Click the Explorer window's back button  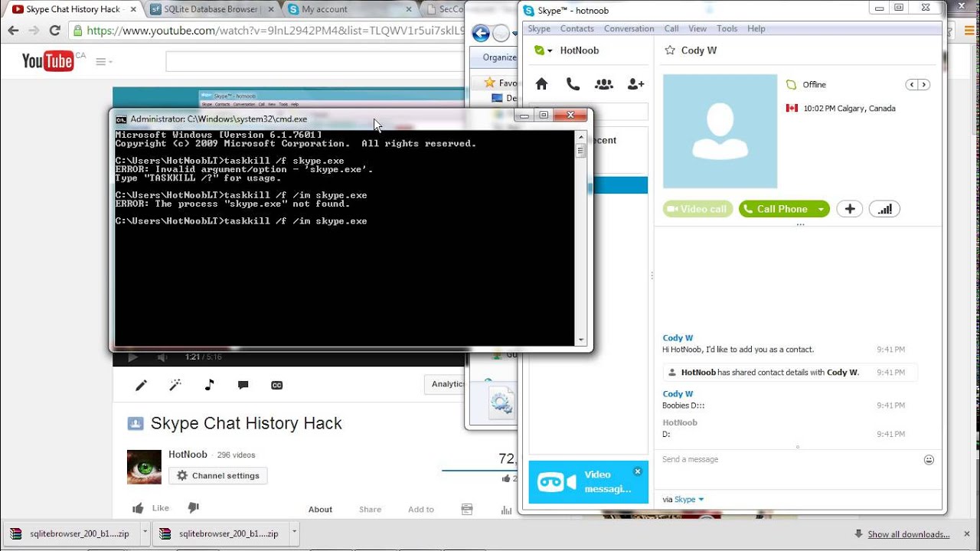[481, 33]
